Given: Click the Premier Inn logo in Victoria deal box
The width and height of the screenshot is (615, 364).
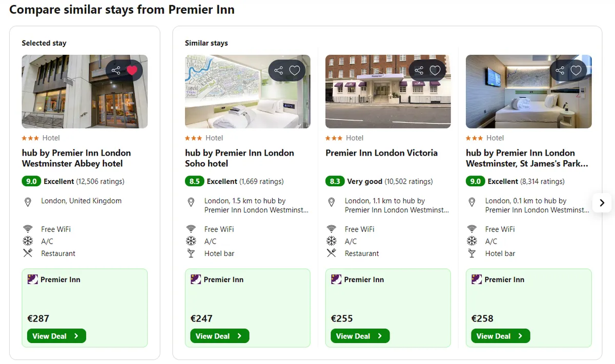Looking at the screenshot, I should 336,279.
